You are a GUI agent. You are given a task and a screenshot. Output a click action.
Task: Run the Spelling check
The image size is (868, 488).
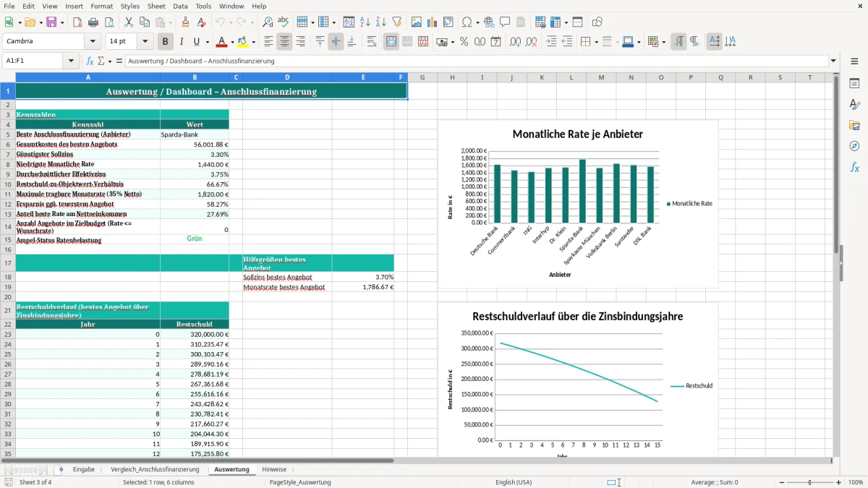click(284, 22)
